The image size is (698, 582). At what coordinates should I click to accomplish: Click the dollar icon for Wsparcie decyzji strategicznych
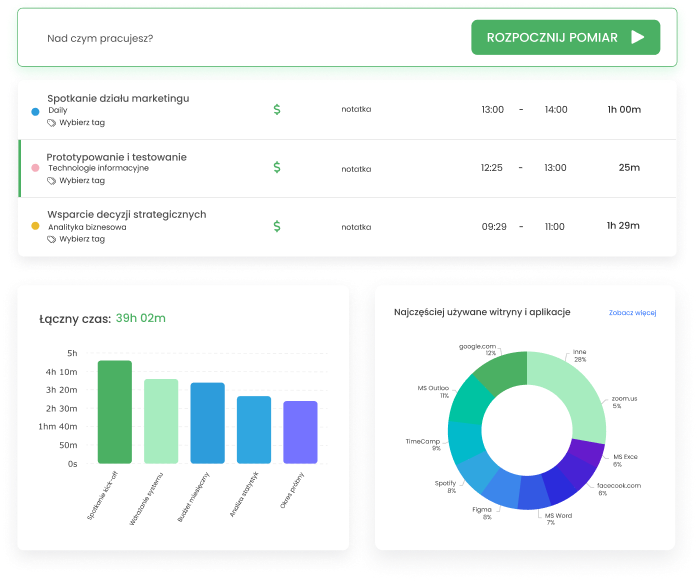[x=277, y=226]
